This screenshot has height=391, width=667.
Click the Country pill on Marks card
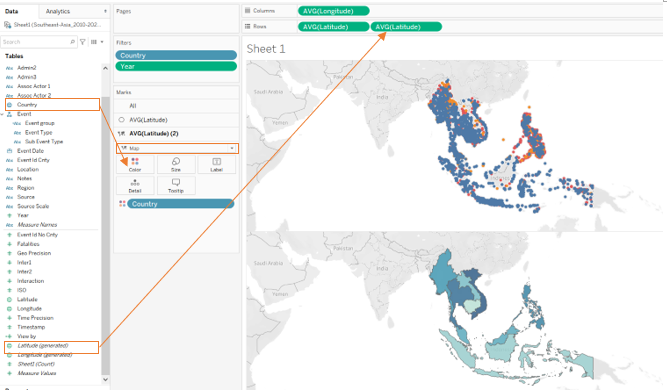tap(180, 204)
